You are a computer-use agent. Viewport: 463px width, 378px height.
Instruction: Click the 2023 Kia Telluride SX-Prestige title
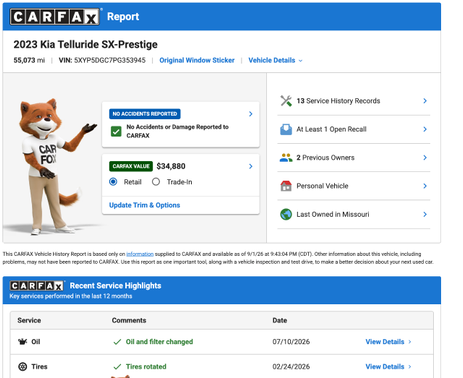click(x=85, y=44)
